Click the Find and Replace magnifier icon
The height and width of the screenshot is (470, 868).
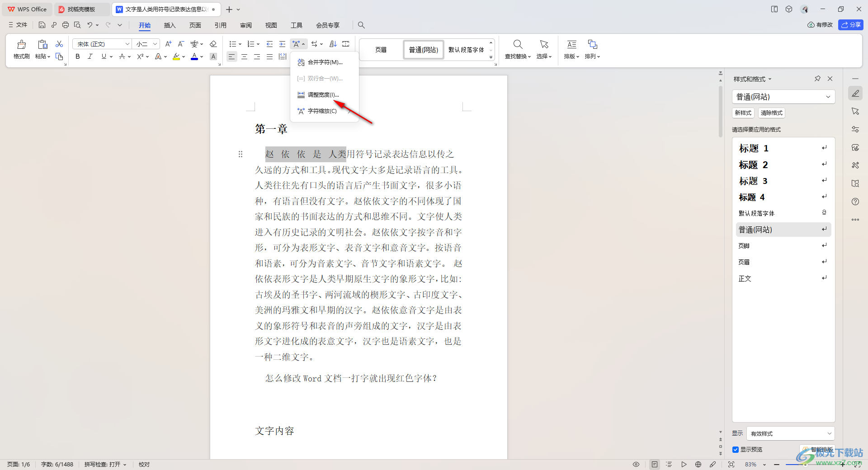pyautogui.click(x=518, y=44)
